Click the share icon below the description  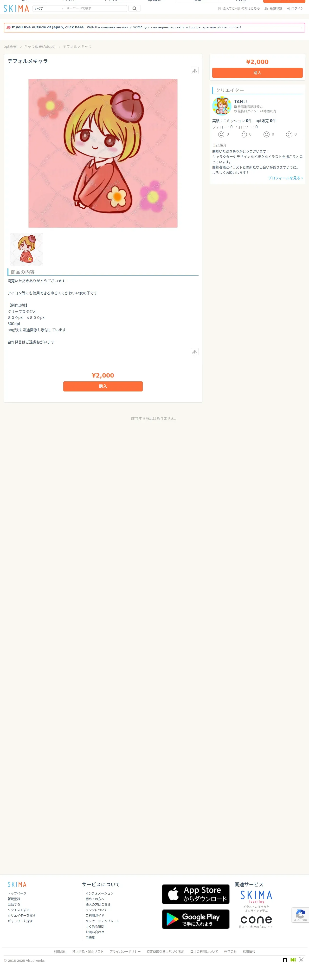(195, 352)
